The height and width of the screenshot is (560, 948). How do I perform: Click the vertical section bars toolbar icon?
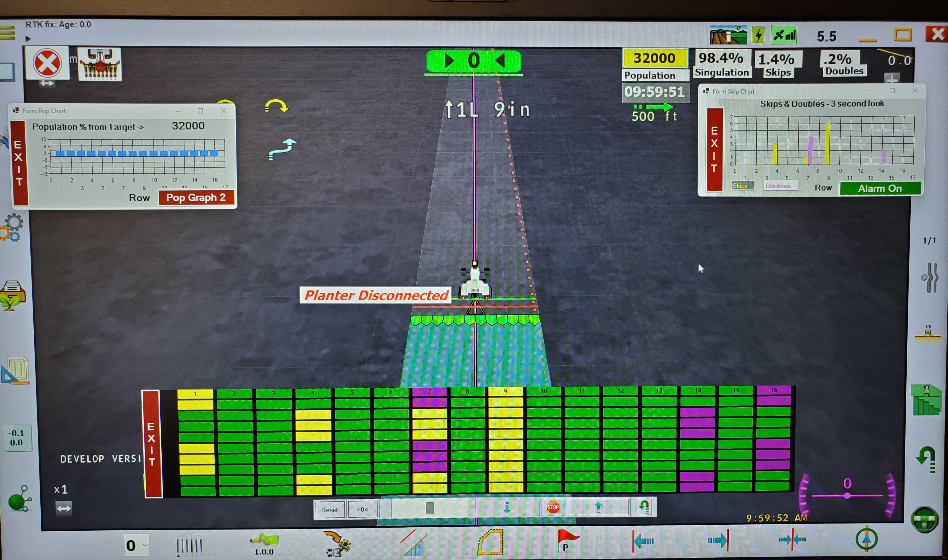190,545
